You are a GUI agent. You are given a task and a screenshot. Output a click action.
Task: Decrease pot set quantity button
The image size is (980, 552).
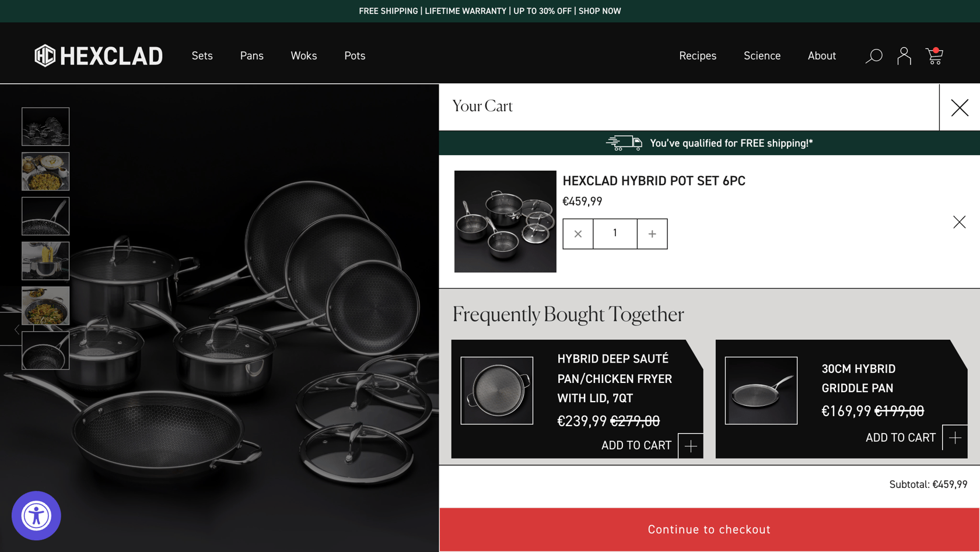[x=578, y=234]
